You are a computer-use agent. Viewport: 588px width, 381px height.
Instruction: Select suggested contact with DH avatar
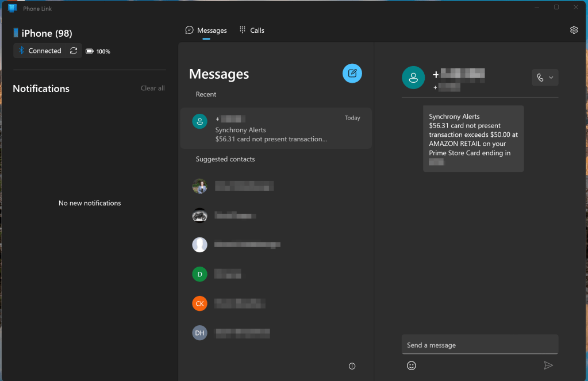[199, 333]
